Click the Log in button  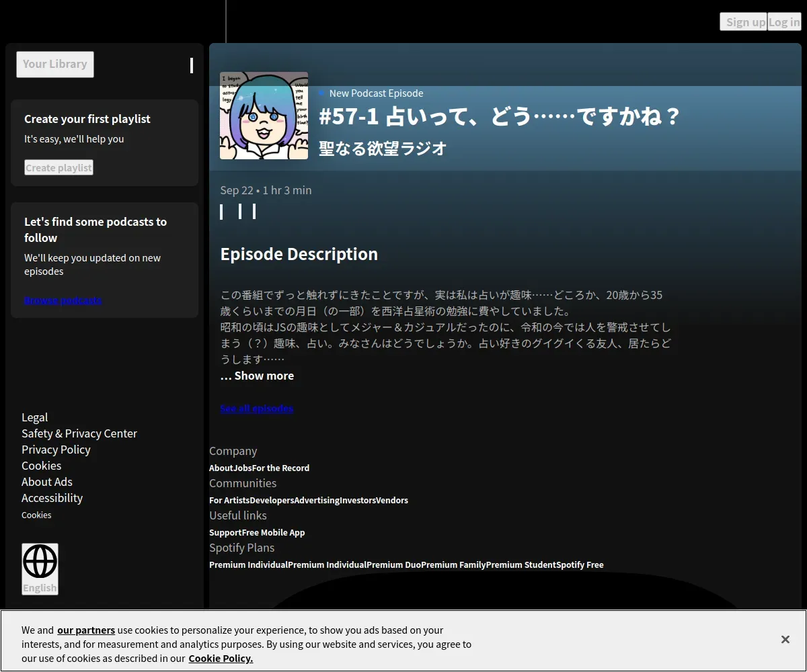[x=784, y=22]
